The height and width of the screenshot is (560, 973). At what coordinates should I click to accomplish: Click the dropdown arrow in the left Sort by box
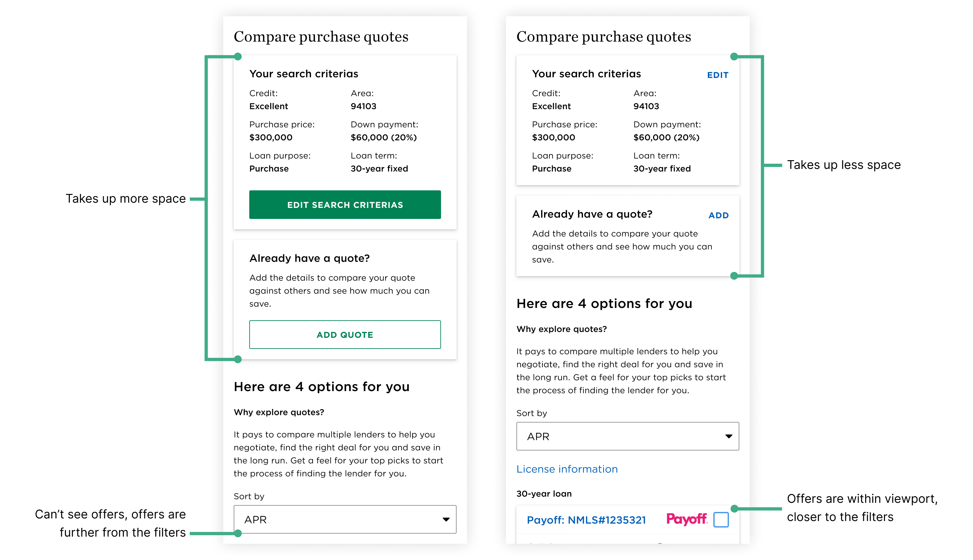[446, 520]
